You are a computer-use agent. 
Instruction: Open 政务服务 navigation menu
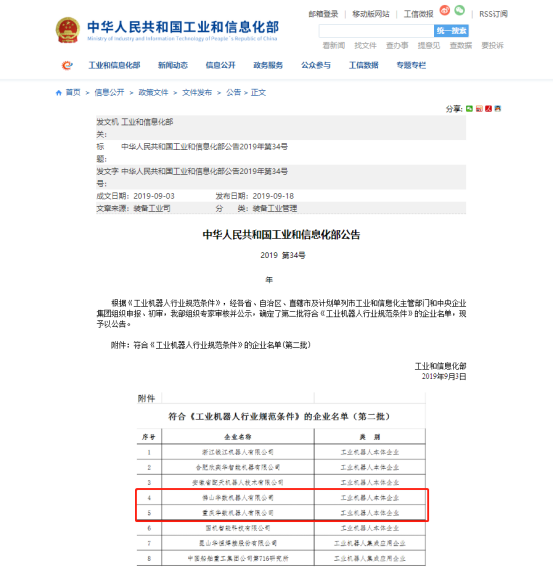[x=268, y=65]
